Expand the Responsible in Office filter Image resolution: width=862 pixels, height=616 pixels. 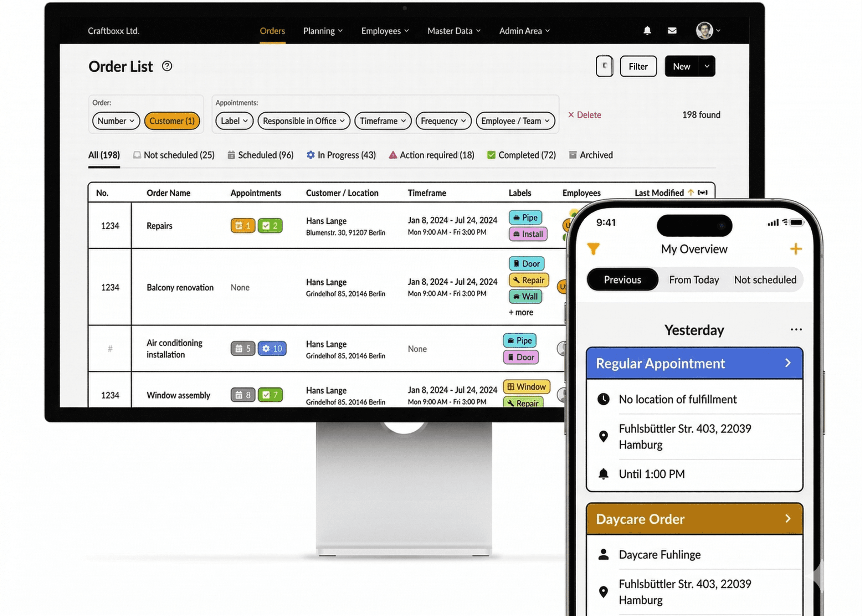tap(303, 121)
